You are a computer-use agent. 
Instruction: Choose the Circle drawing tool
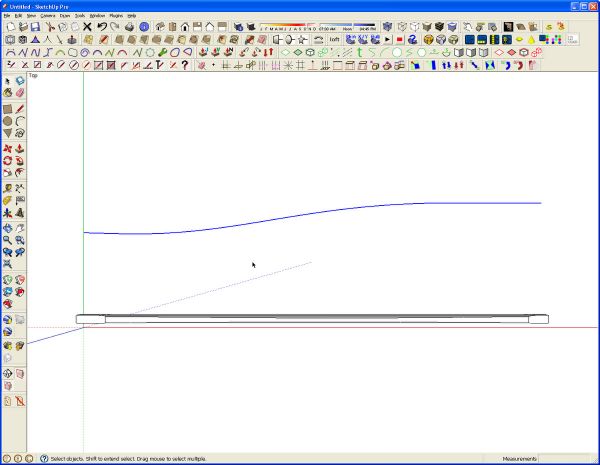click(8, 121)
